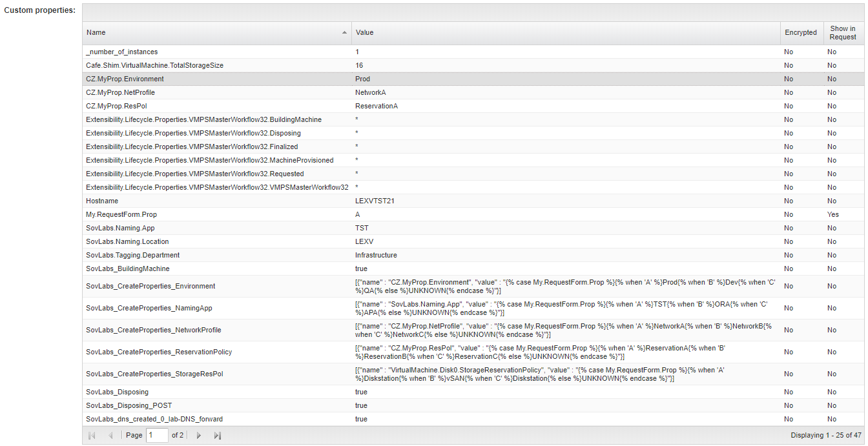Go to first page arrow
The image size is (868, 446).
coord(92,436)
